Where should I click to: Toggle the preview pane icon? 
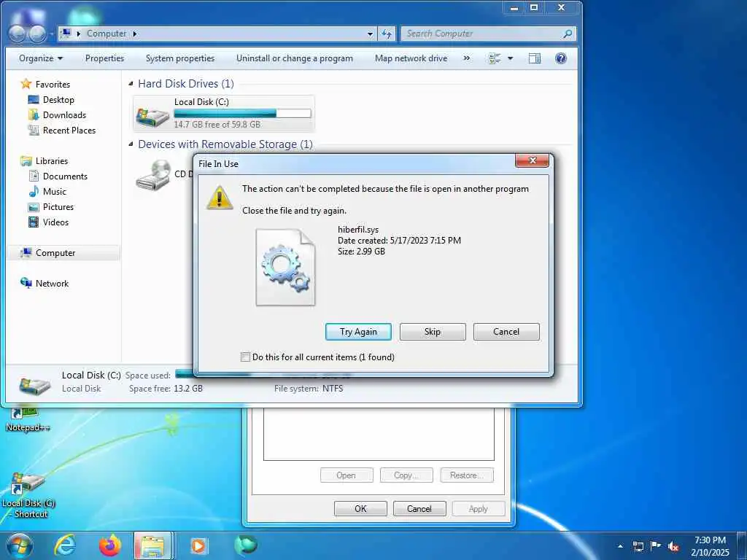535,58
